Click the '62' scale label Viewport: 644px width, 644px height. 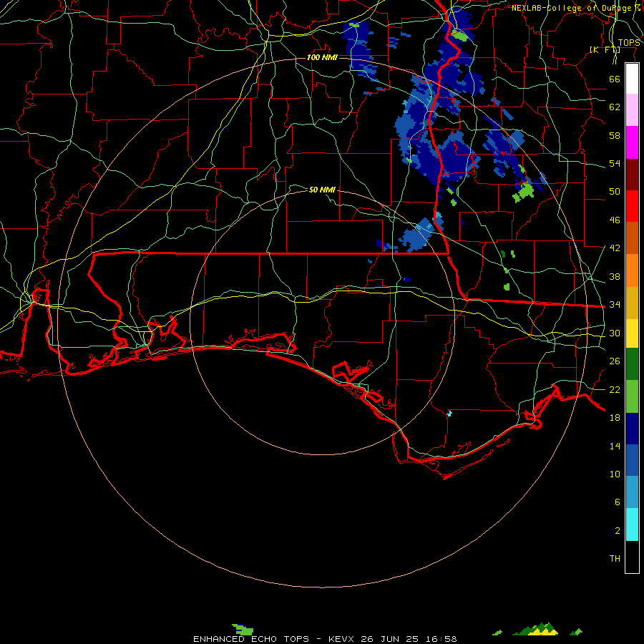(x=615, y=107)
